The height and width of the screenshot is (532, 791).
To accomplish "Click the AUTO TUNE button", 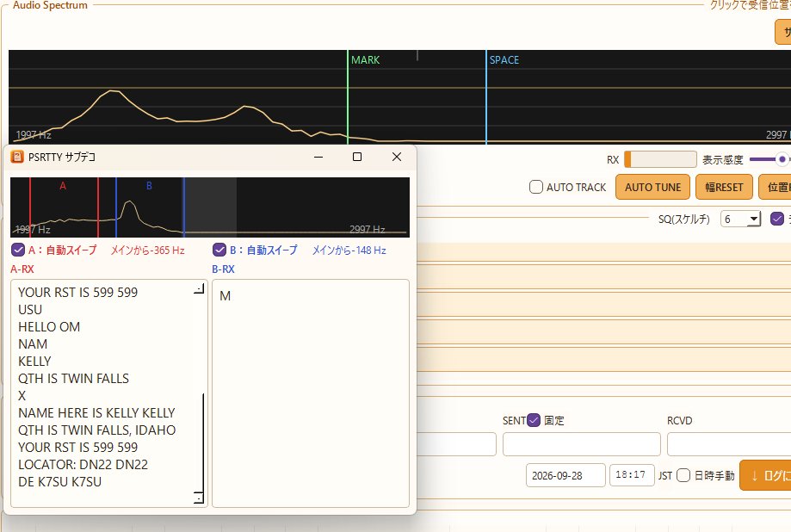I will tap(652, 188).
